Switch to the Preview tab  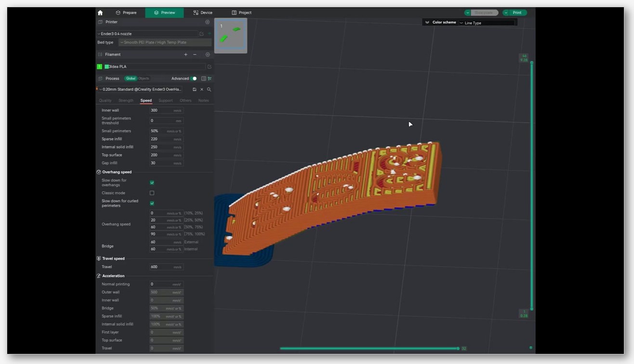coord(164,13)
